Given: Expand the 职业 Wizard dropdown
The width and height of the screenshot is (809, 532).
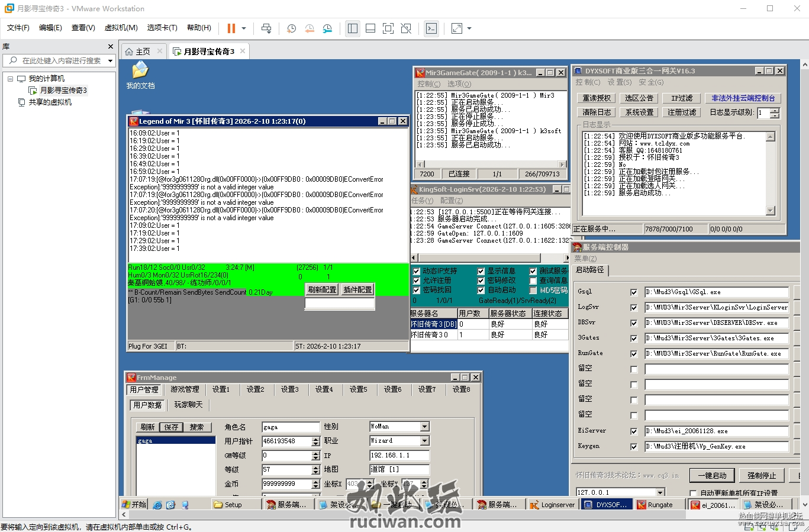Looking at the screenshot, I should [x=424, y=441].
